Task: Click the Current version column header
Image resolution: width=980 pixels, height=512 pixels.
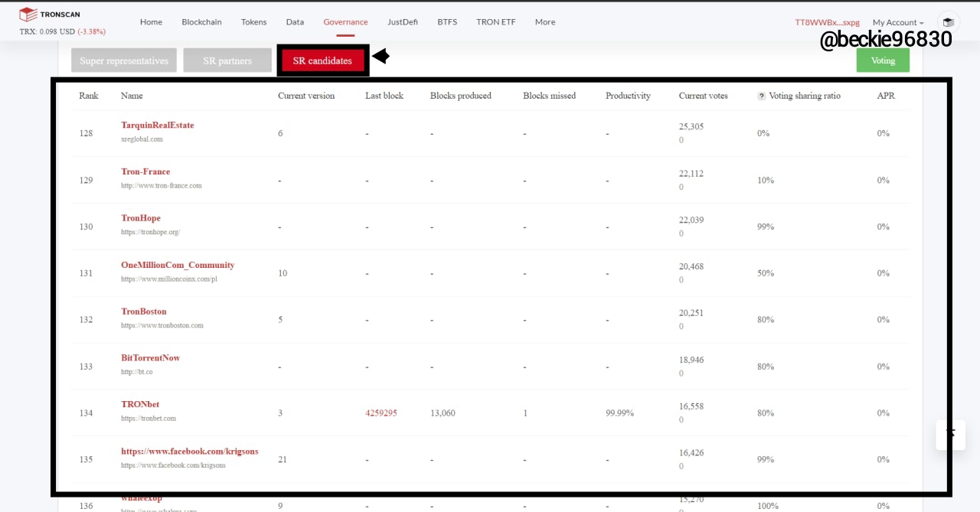Action: (306, 96)
